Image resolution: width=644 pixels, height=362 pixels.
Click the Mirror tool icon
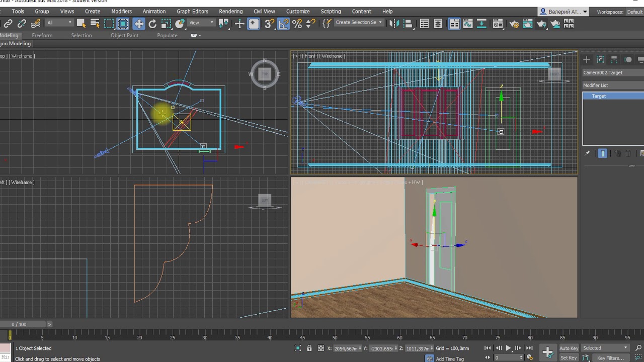394,24
